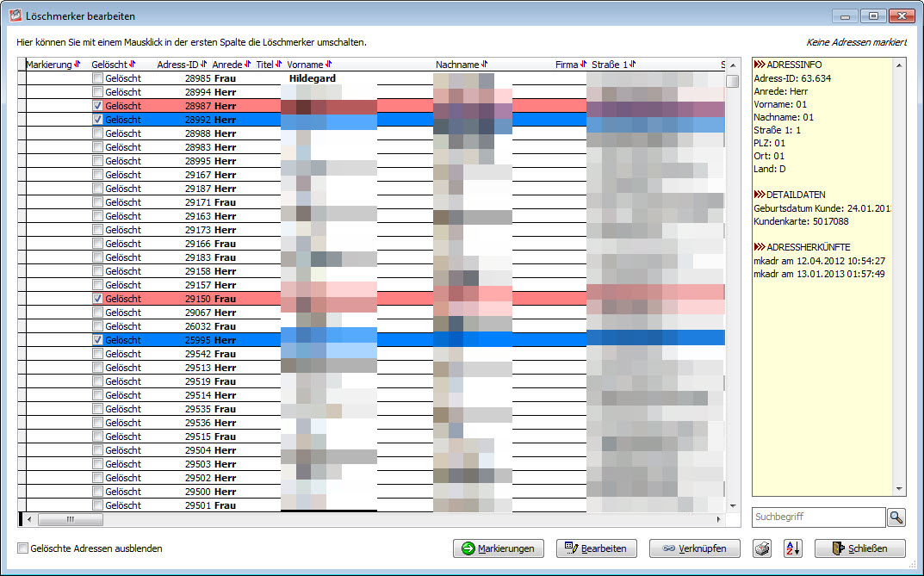Click the Markierungen green arrow icon
The image size is (924, 576).
[469, 548]
